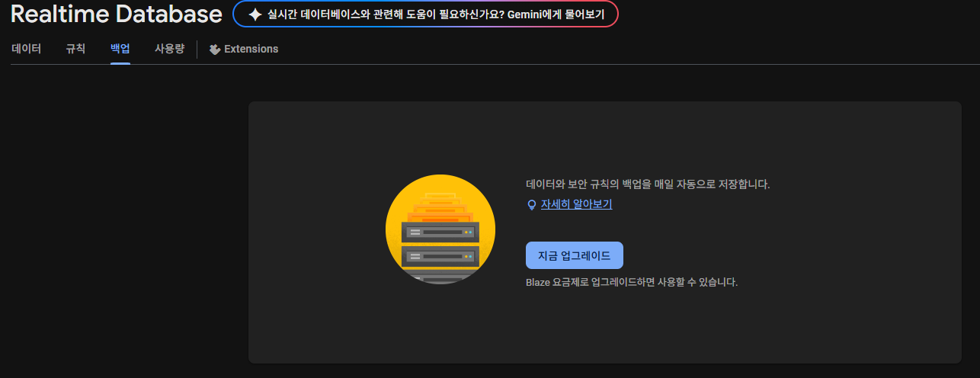Click the backup server illustration
This screenshot has width=980, height=378.
[440, 229]
